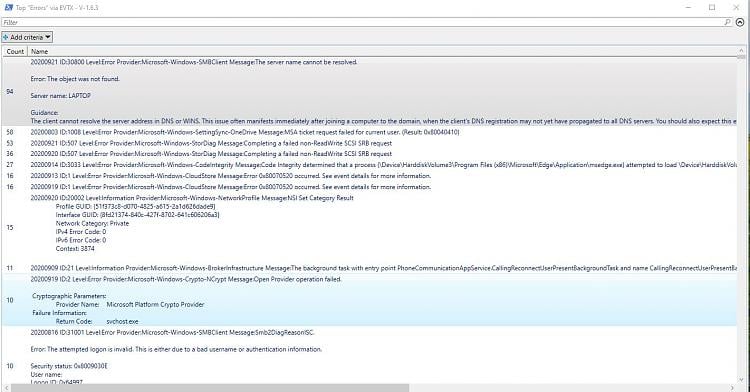Click the magnifier icon in Filter box
Image resolution: width=750 pixels, height=392 pixels.
[x=727, y=22]
